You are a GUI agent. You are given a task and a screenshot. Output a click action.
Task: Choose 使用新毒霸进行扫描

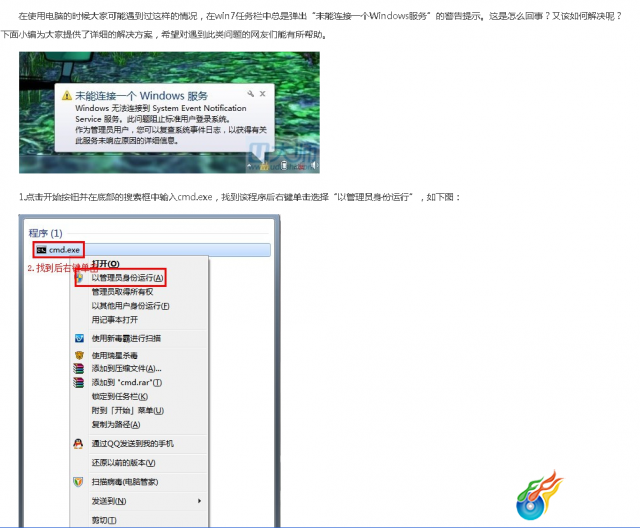[126, 338]
